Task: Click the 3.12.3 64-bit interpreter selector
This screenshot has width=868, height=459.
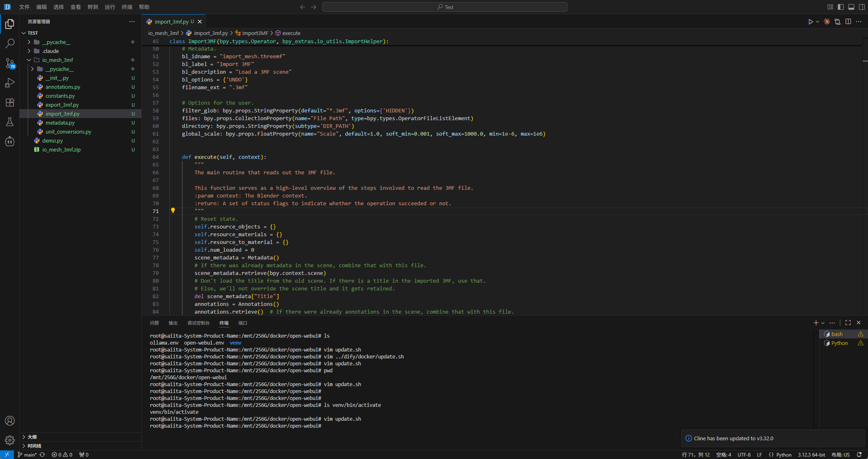Action: pos(811,455)
